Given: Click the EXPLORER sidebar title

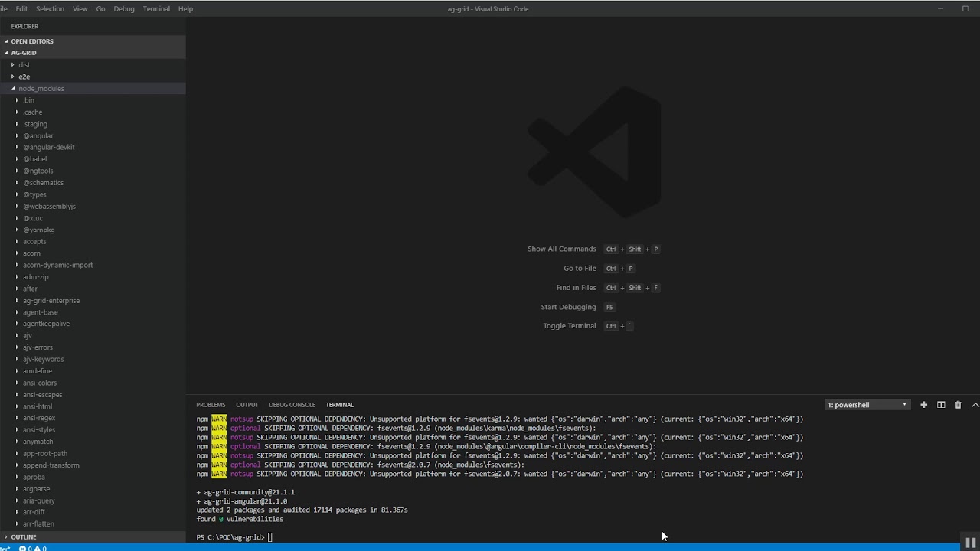Looking at the screenshot, I should [24, 27].
